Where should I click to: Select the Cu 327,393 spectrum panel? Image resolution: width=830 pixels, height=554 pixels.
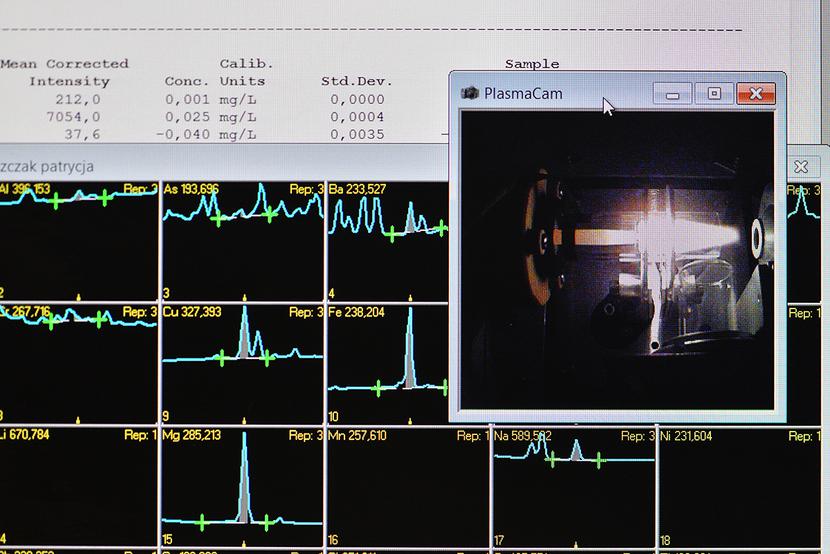tap(242, 362)
